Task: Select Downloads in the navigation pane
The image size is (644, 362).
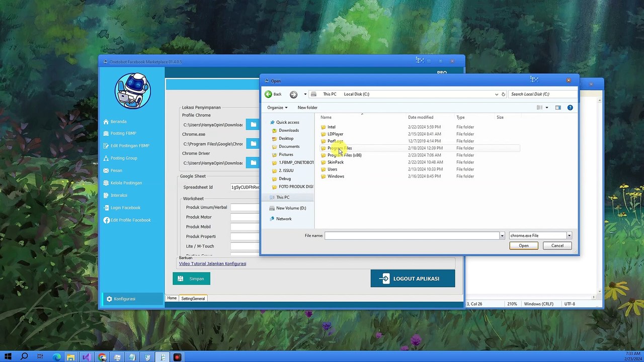Action: 285,131
